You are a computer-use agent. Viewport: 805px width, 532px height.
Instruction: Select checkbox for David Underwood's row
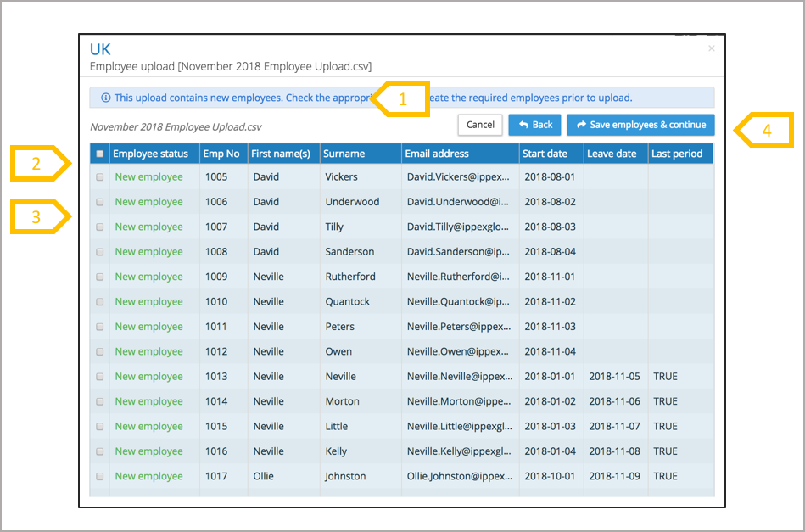[x=100, y=202]
